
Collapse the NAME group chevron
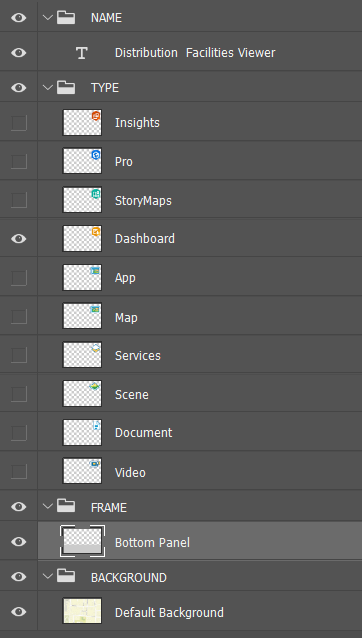[48, 17]
